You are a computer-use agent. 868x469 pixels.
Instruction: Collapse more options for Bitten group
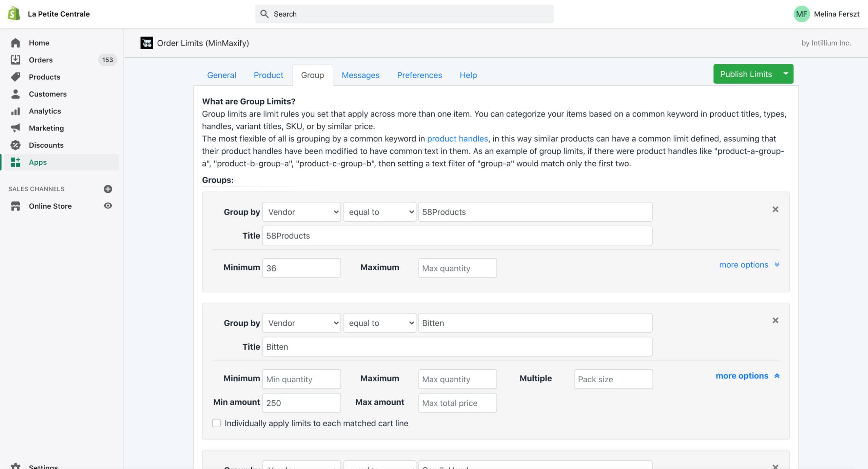pos(748,376)
